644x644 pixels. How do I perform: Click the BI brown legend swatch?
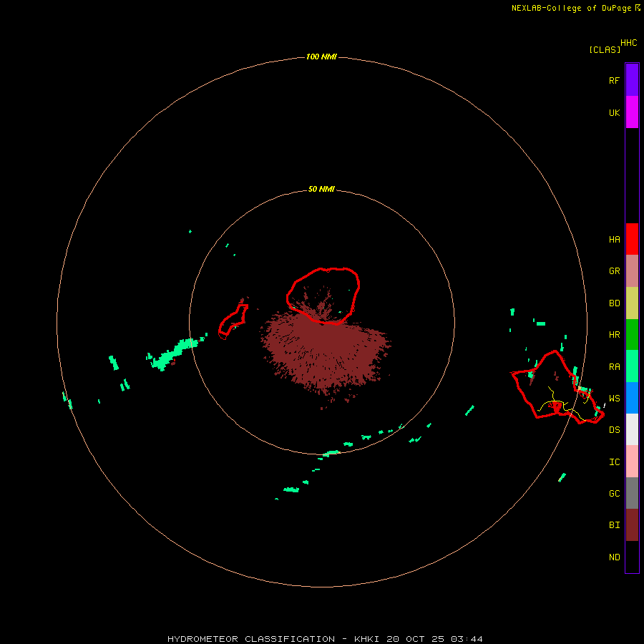632,525
